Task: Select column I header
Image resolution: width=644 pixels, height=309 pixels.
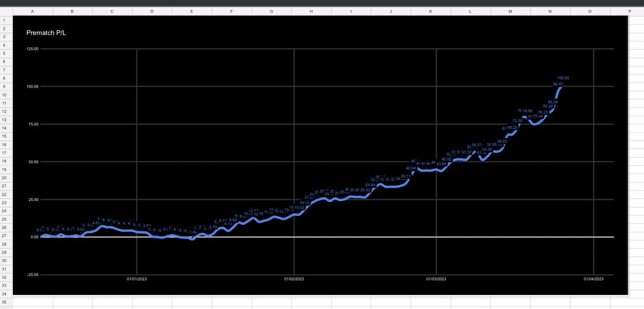Action: pos(351,11)
